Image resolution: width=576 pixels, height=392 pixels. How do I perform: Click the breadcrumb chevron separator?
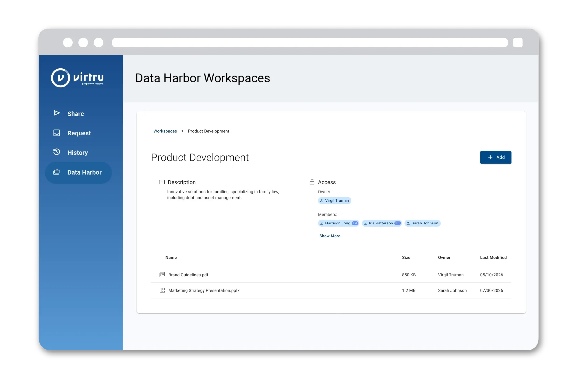coord(182,131)
